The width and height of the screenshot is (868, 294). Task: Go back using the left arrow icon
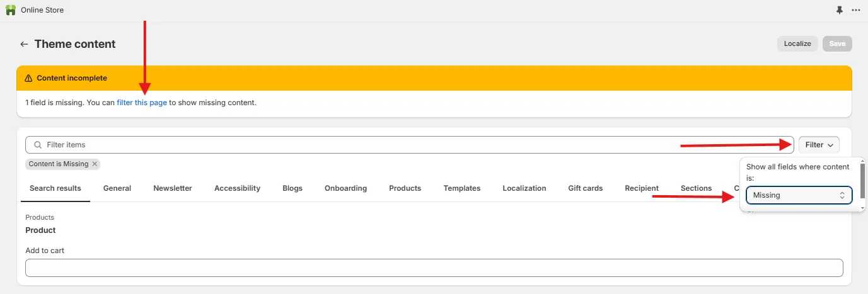tap(24, 44)
